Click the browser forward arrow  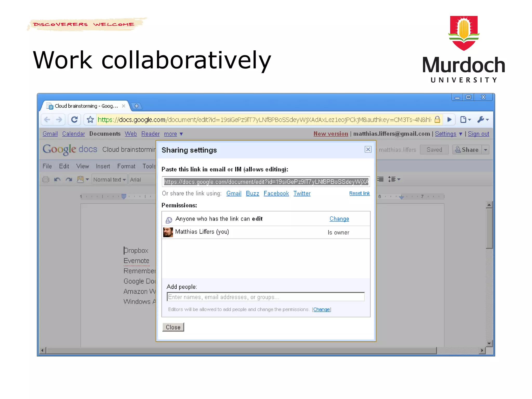(x=59, y=119)
